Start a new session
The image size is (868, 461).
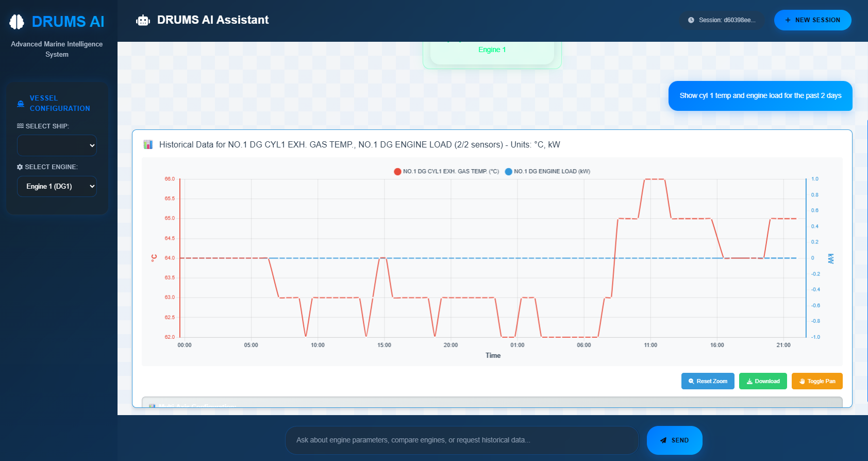click(x=812, y=20)
